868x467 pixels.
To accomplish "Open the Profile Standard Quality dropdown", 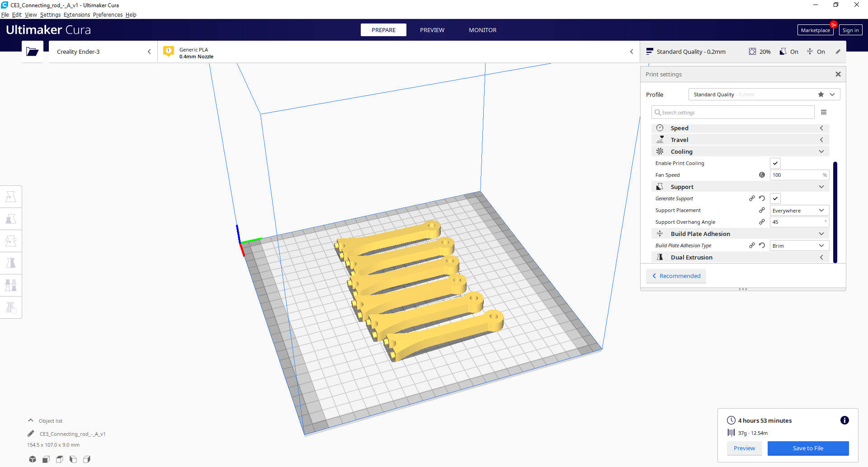I will 764,94.
